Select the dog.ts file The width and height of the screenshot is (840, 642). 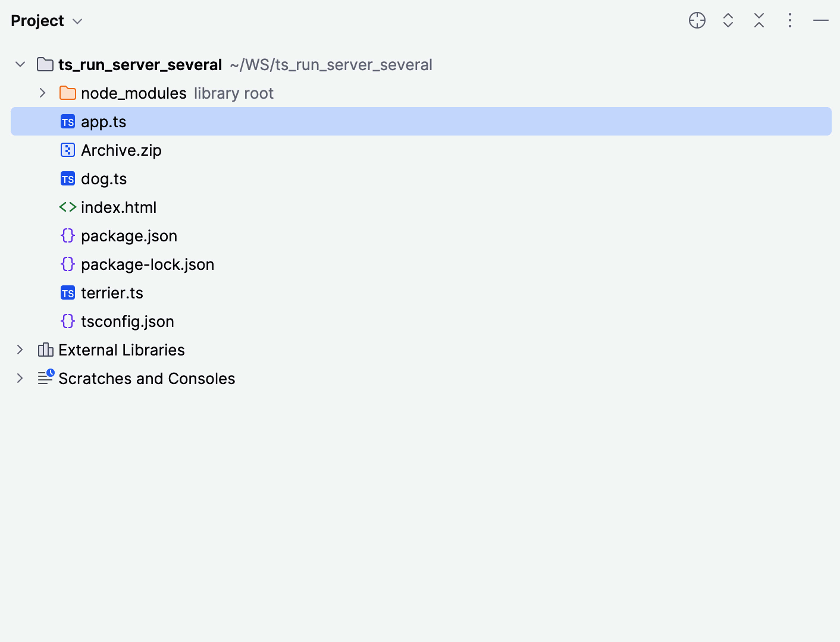click(104, 178)
